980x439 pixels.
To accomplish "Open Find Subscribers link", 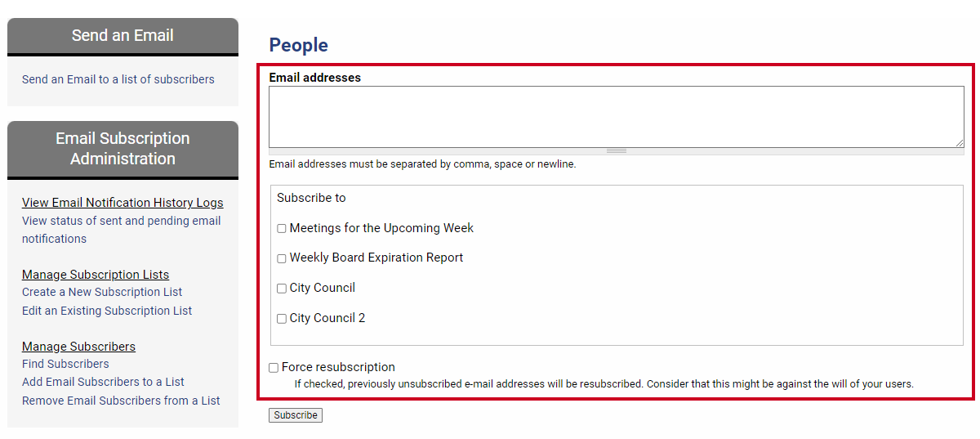I will [x=65, y=364].
